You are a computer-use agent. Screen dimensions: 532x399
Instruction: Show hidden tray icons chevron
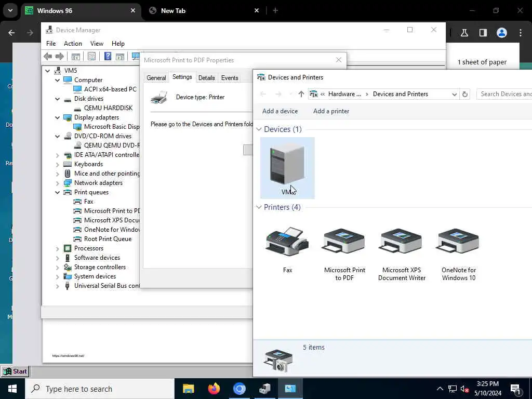click(x=440, y=389)
